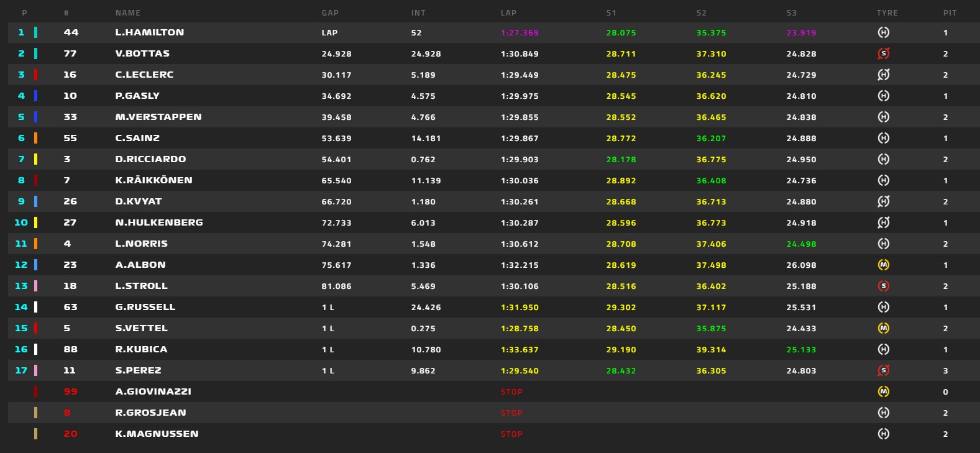This screenshot has height=453, width=980.
Task: Click the STOP status for R.Grosjean
Action: (511, 413)
